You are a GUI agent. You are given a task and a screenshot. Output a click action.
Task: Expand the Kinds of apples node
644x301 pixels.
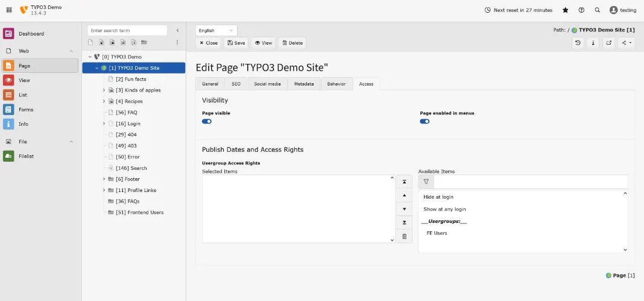104,90
